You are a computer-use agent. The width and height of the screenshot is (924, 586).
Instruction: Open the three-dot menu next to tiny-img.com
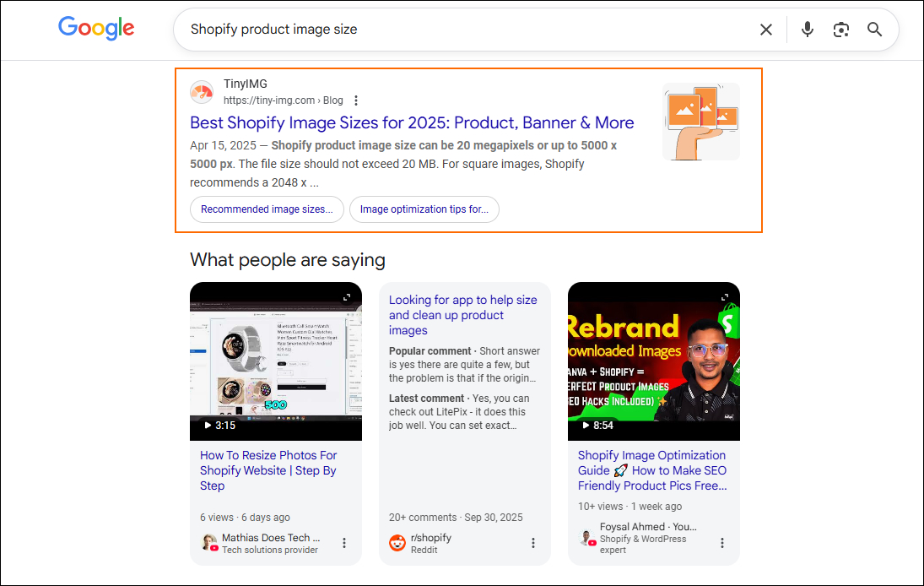pyautogui.click(x=355, y=100)
